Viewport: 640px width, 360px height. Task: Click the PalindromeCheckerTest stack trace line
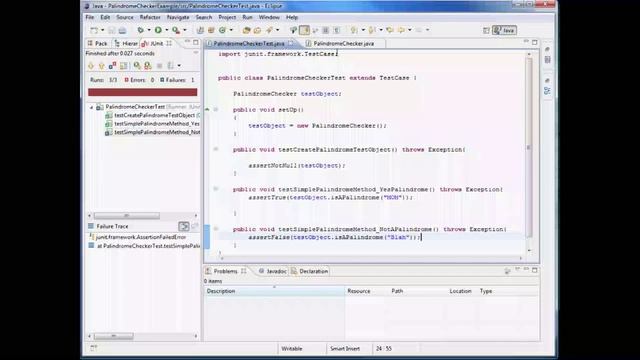tap(144, 246)
